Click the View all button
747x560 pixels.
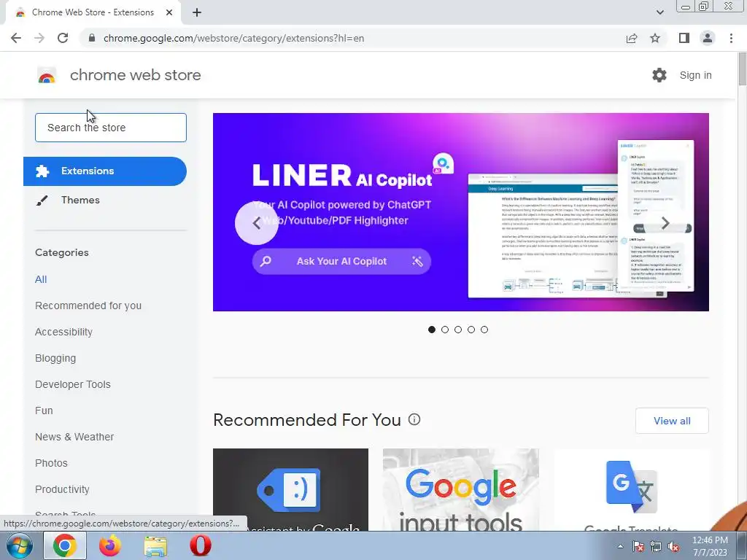pyautogui.click(x=672, y=421)
